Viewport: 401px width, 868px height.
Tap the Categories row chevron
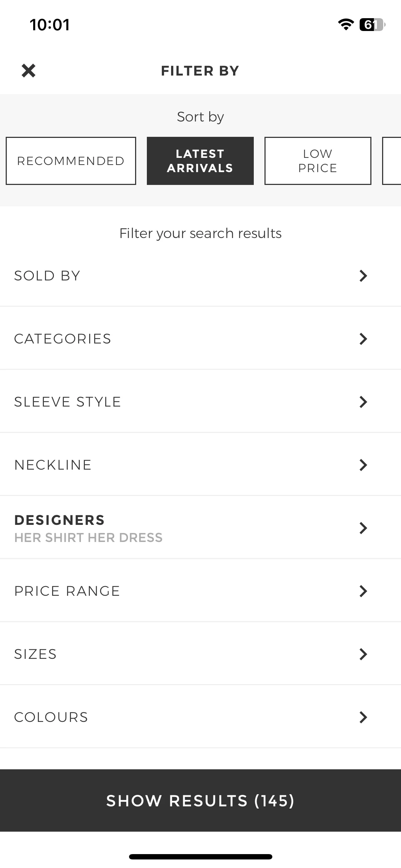pos(363,339)
